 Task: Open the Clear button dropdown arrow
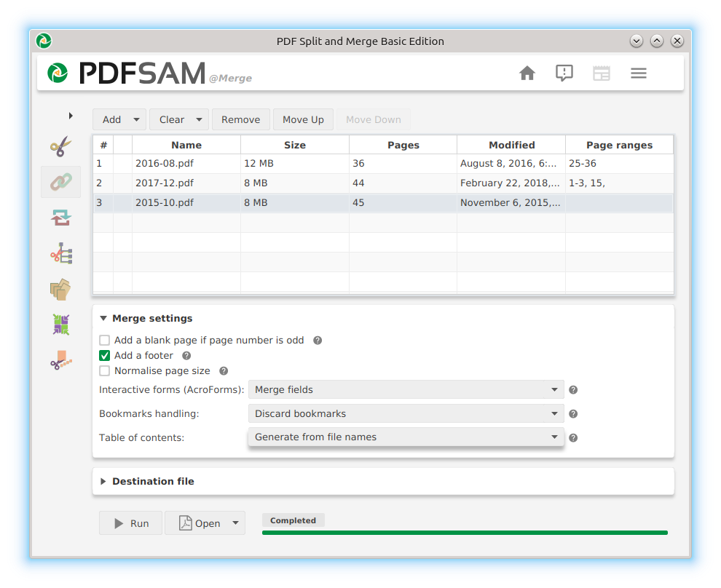199,119
